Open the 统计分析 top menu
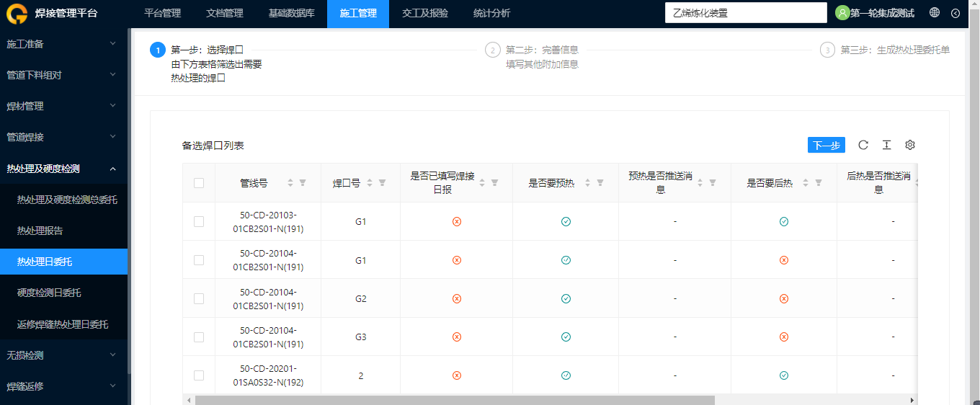This screenshot has width=980, height=405. click(492, 13)
